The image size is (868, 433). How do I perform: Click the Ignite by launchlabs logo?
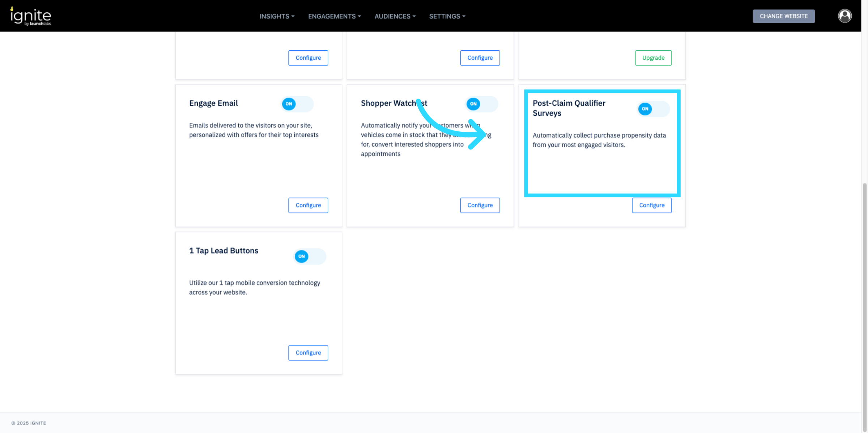(31, 16)
